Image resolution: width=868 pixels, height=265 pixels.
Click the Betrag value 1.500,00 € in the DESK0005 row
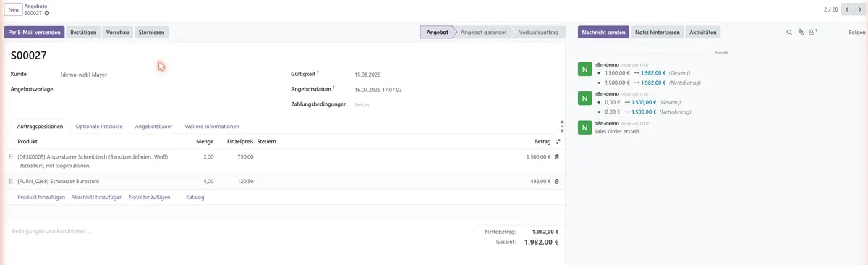pos(539,157)
